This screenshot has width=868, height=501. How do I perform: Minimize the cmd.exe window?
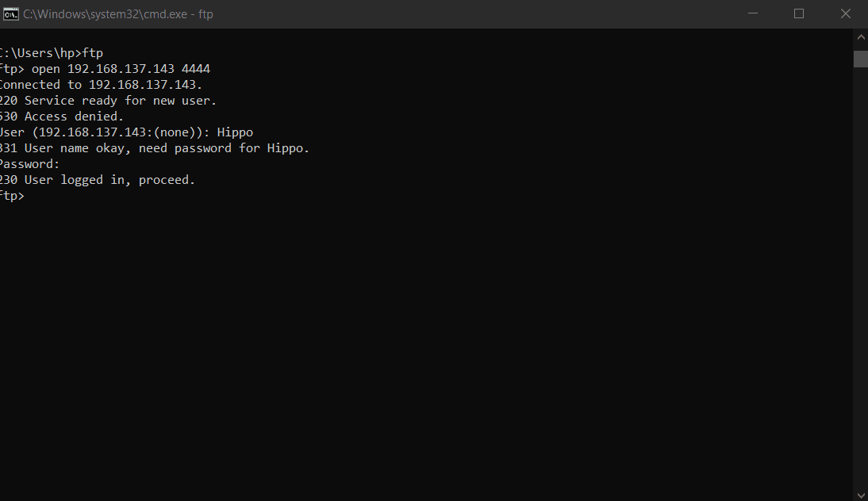[x=752, y=13]
